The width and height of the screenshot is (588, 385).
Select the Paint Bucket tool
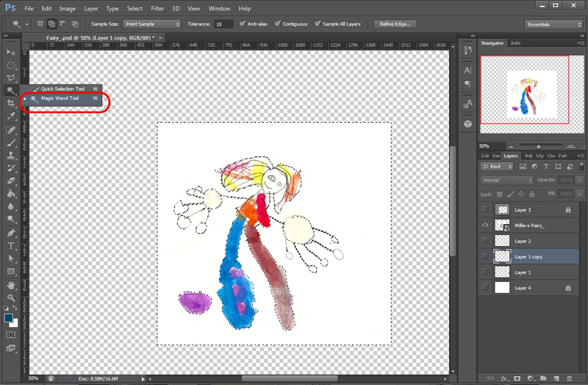point(11,193)
